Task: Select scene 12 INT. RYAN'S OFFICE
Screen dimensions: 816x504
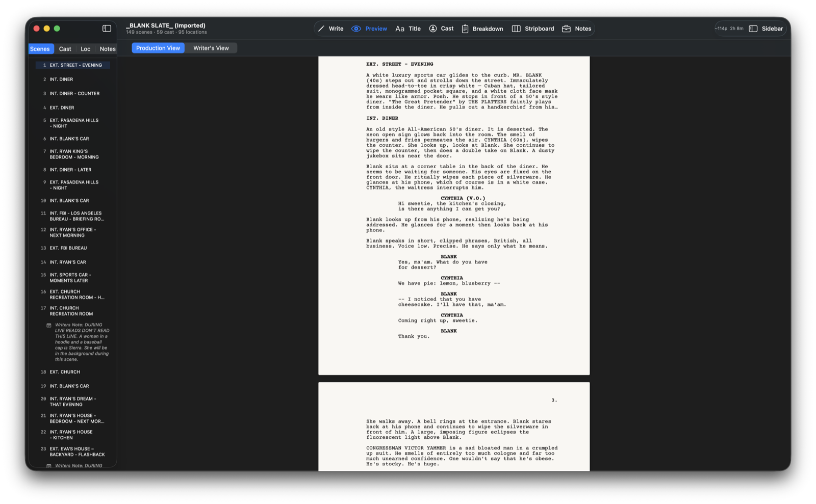Action: 73,232
